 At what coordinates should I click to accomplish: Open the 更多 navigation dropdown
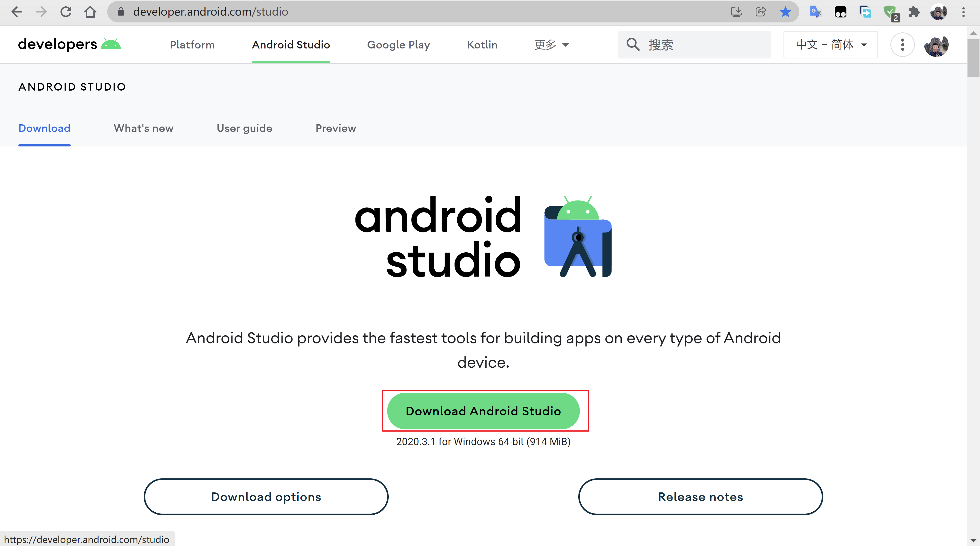[x=552, y=44]
